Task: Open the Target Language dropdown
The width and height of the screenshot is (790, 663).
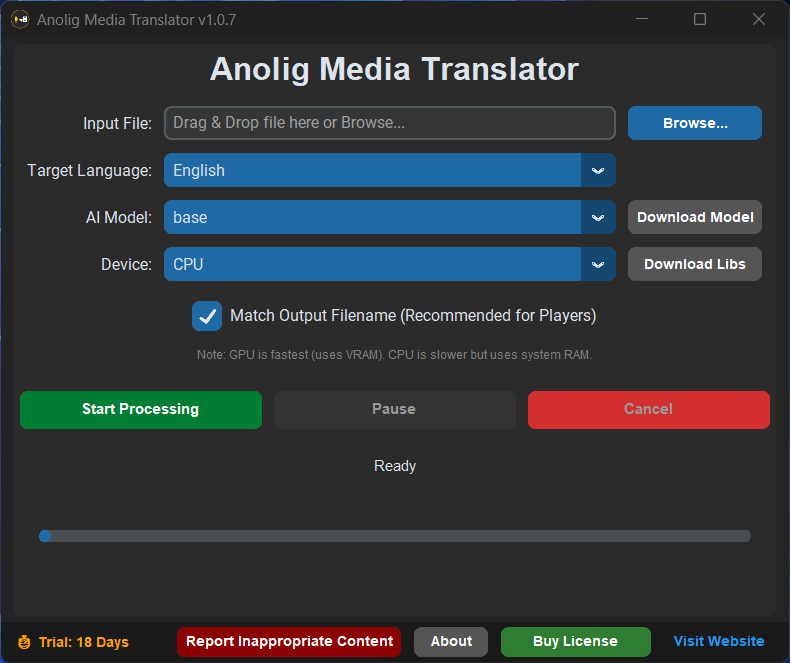Action: pos(597,170)
